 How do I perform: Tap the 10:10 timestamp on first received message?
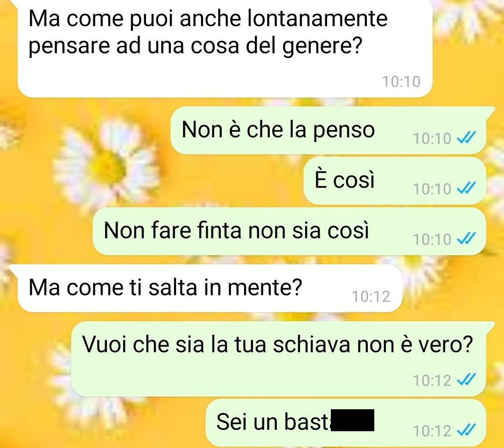[401, 82]
